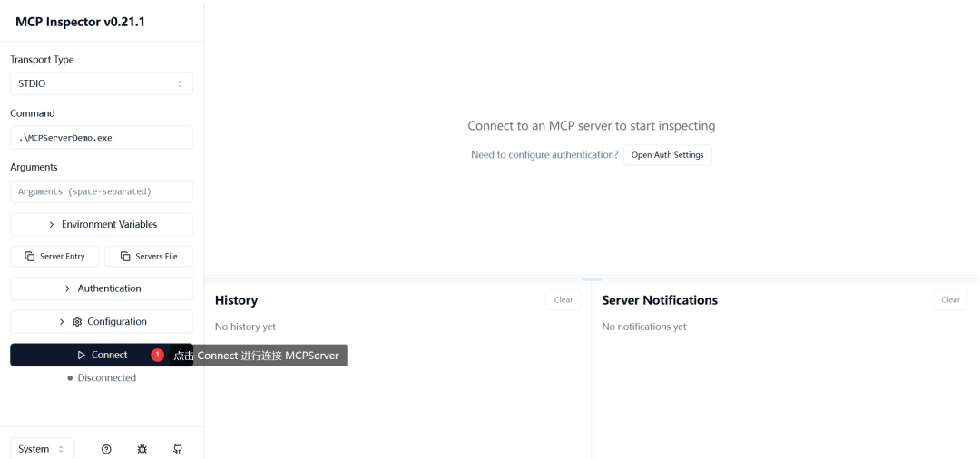Open the bug debugging guide icon
980x459 pixels.
tap(142, 449)
